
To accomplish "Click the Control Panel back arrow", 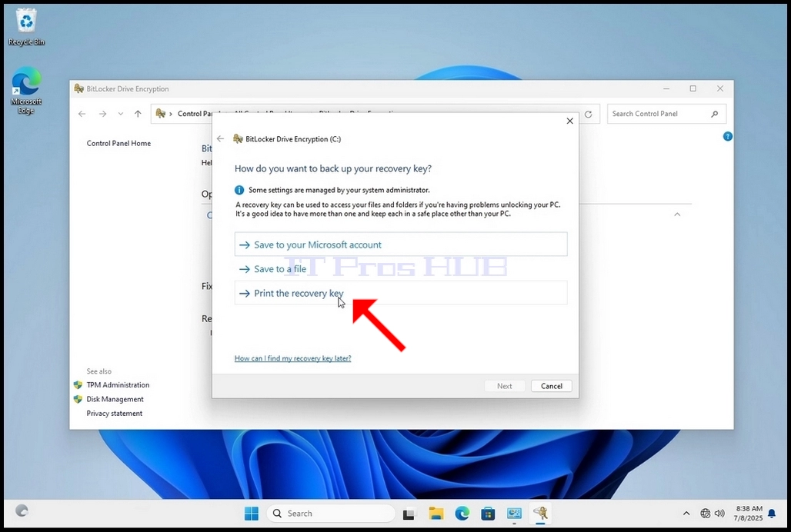I will coord(82,114).
